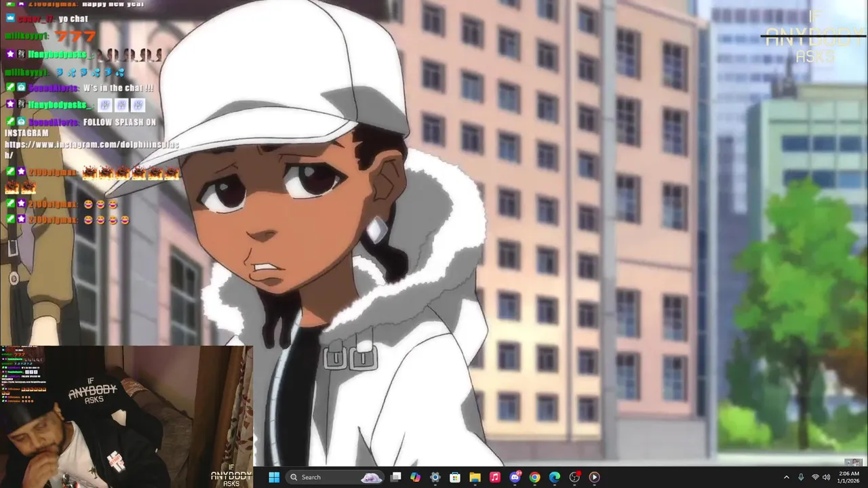
Task: Open Settings gear on the taskbar
Action: 435,477
